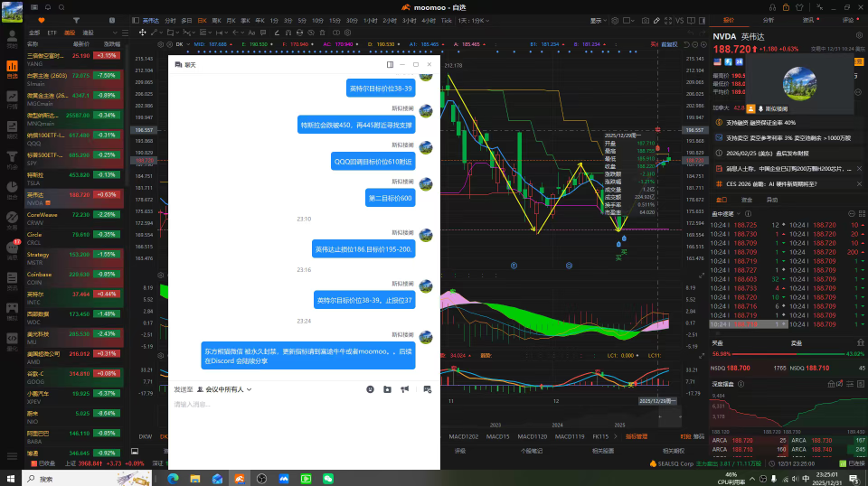The image size is (868, 486).
Task: Select the 港股 watchlist filter tab
Action: 88,33
